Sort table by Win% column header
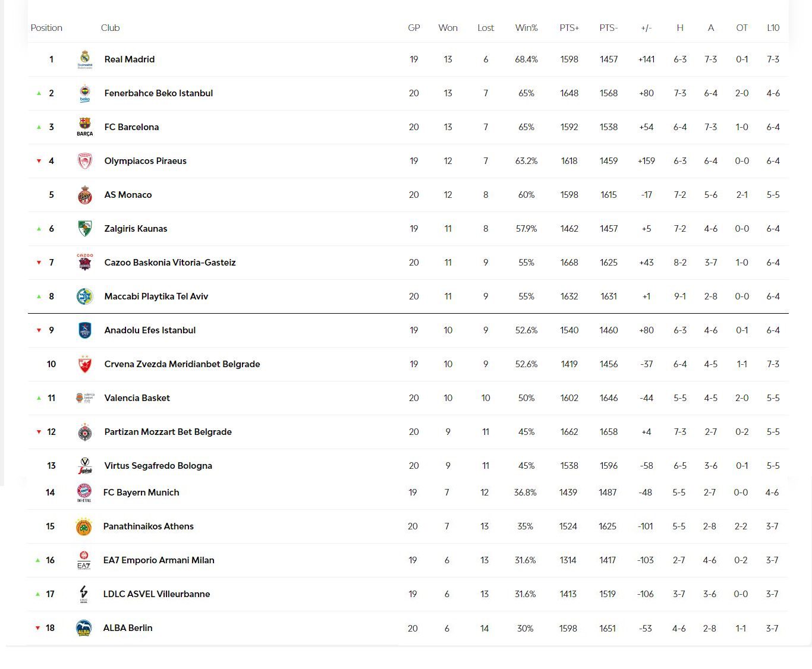The width and height of the screenshot is (812, 669). click(526, 28)
